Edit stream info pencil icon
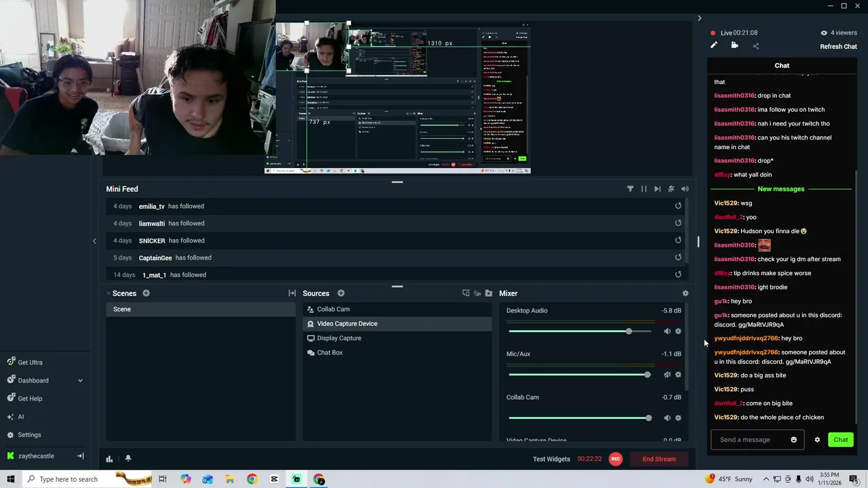The width and height of the screenshot is (868, 488). [714, 45]
